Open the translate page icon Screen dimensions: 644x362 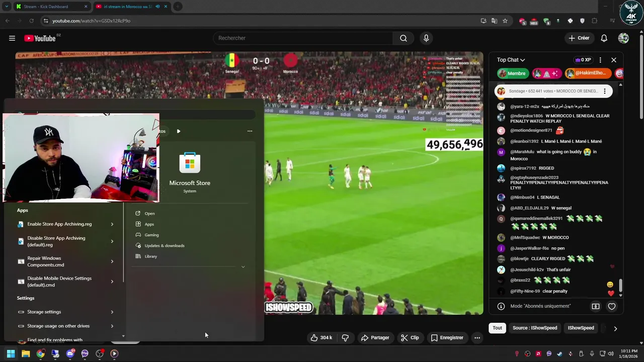494,21
